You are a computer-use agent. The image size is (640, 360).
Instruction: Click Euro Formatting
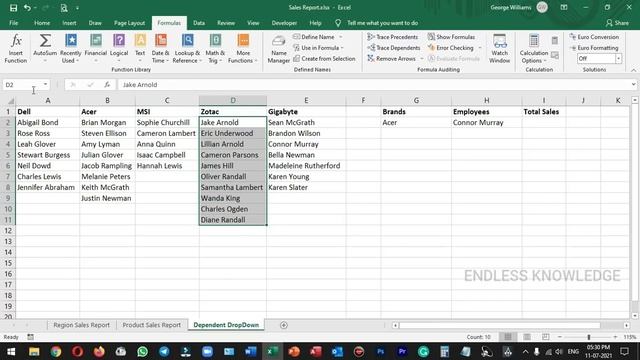pos(594,48)
